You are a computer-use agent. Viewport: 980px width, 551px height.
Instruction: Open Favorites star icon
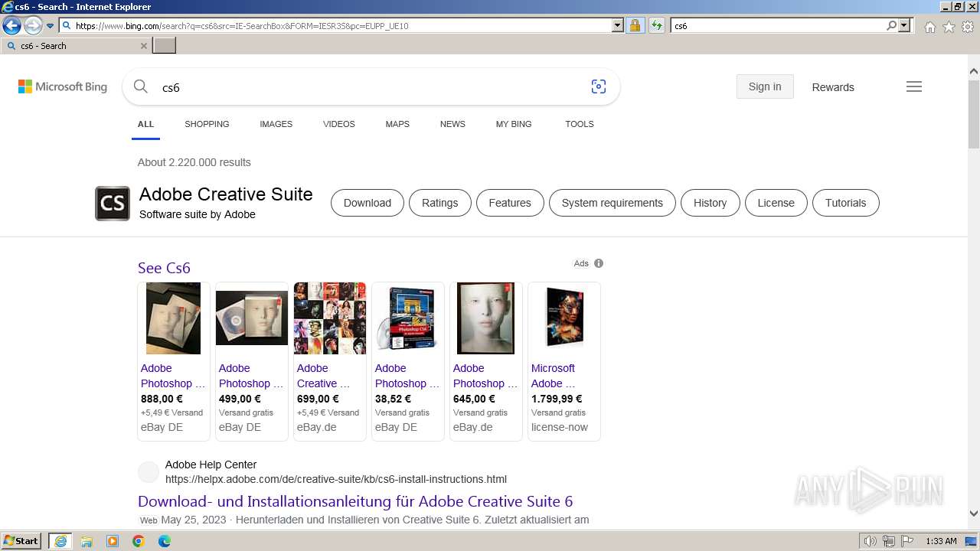(x=949, y=27)
